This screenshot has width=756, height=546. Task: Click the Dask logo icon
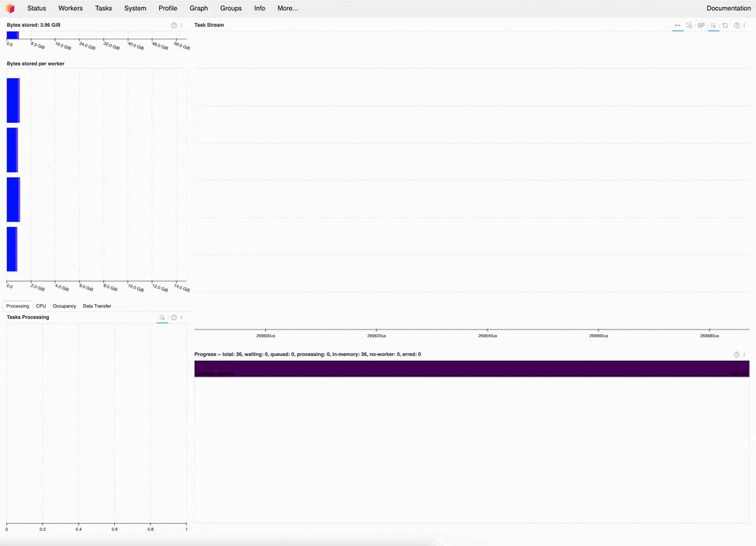(10, 8)
